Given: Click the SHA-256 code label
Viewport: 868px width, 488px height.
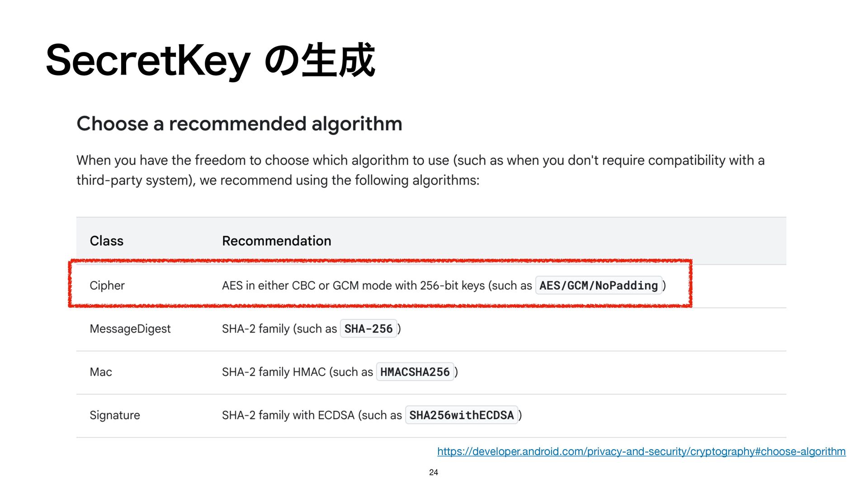Looking at the screenshot, I should (x=368, y=328).
